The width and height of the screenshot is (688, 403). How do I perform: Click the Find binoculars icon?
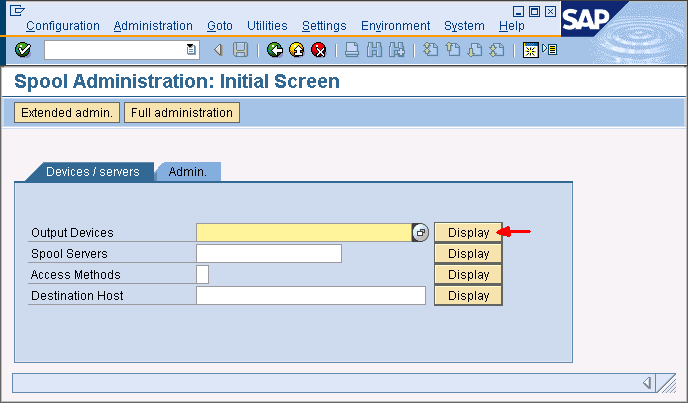tap(375, 50)
